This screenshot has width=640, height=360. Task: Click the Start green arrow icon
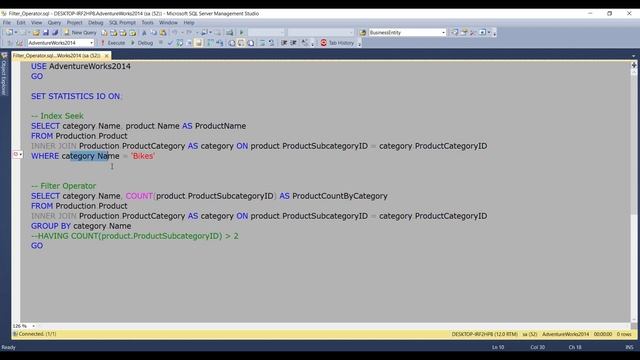tap(242, 32)
